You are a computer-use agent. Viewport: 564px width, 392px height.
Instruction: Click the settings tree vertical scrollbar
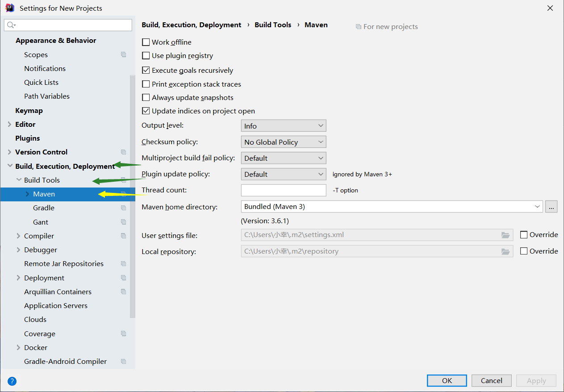132,196
